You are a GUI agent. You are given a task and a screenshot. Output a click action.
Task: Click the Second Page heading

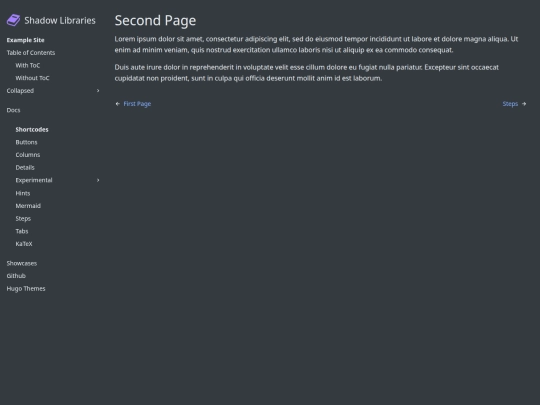coord(155,20)
